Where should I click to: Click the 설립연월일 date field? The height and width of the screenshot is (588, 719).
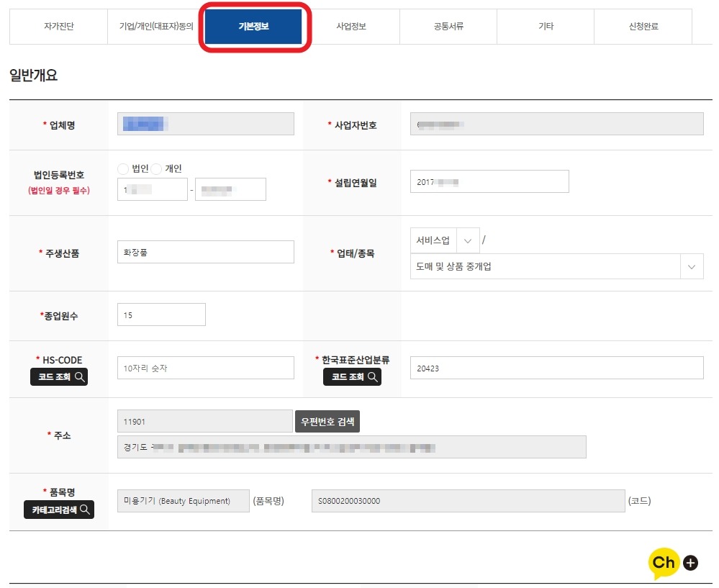(489, 182)
